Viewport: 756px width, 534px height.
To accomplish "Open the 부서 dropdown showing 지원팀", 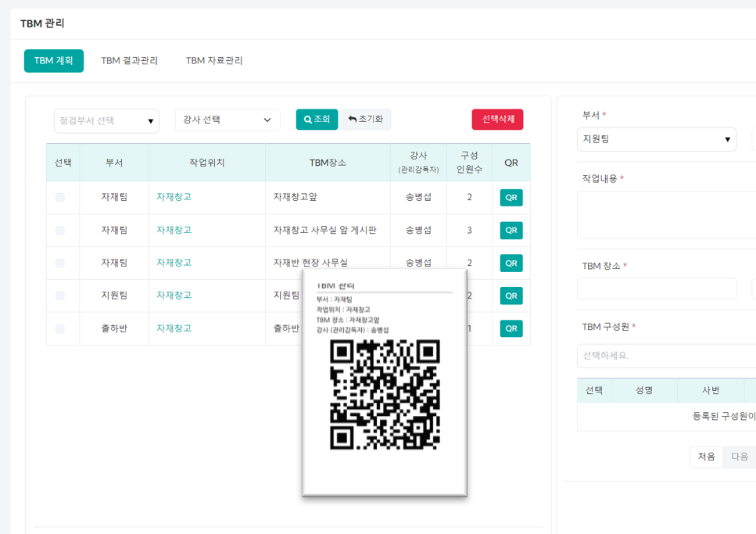I will [656, 140].
